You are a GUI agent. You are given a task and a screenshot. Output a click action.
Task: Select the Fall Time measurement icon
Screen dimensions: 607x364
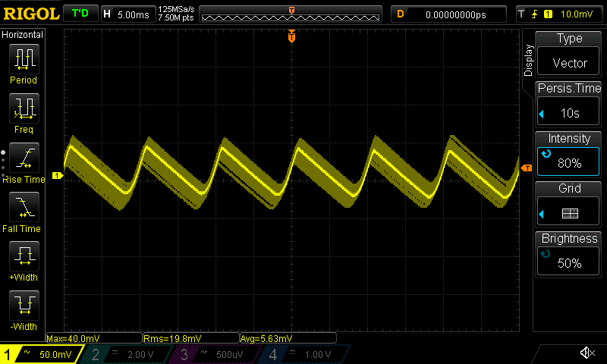[x=24, y=206]
